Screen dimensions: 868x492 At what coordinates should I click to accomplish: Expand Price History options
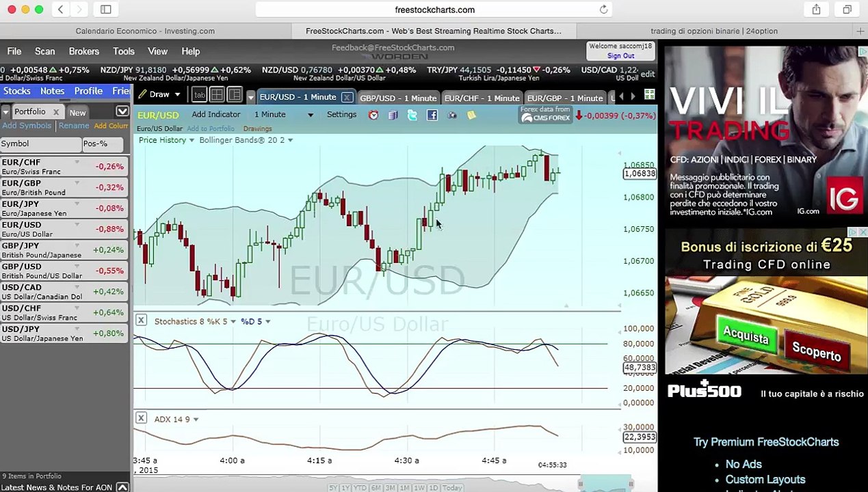pos(192,140)
